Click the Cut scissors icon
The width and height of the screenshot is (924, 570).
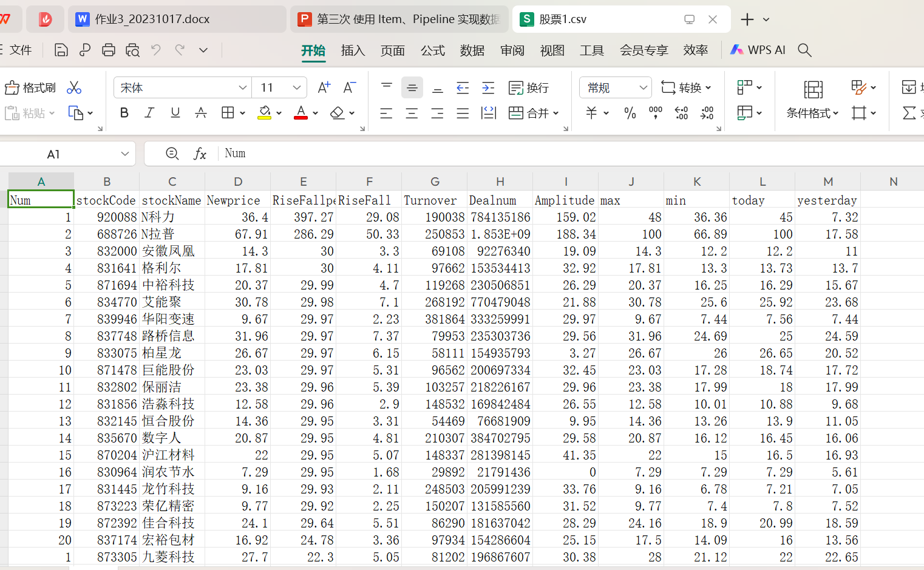click(x=74, y=88)
